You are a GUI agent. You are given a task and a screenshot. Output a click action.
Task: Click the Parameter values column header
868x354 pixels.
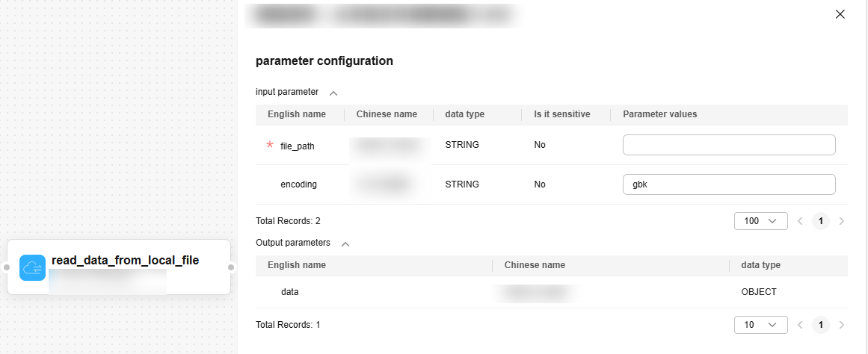(659, 114)
